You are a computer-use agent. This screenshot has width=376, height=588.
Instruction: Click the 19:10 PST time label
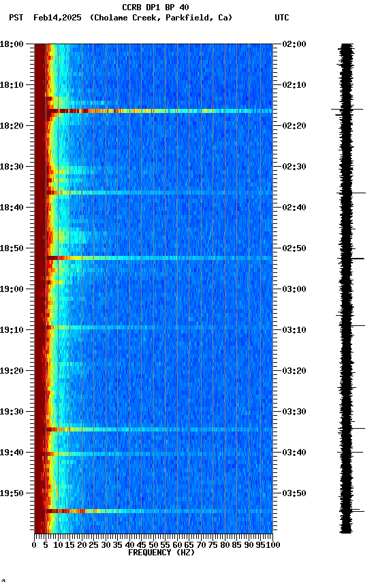tap(12, 330)
